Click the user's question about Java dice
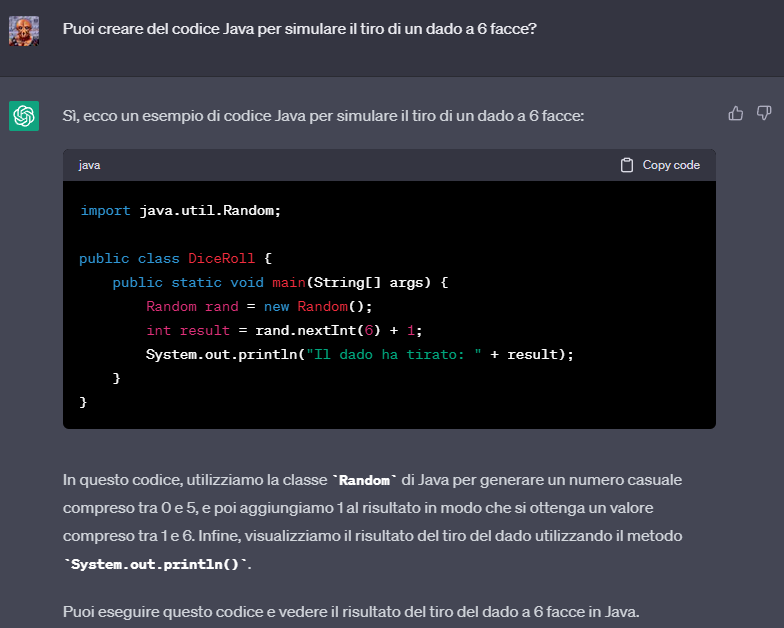 tap(300, 29)
